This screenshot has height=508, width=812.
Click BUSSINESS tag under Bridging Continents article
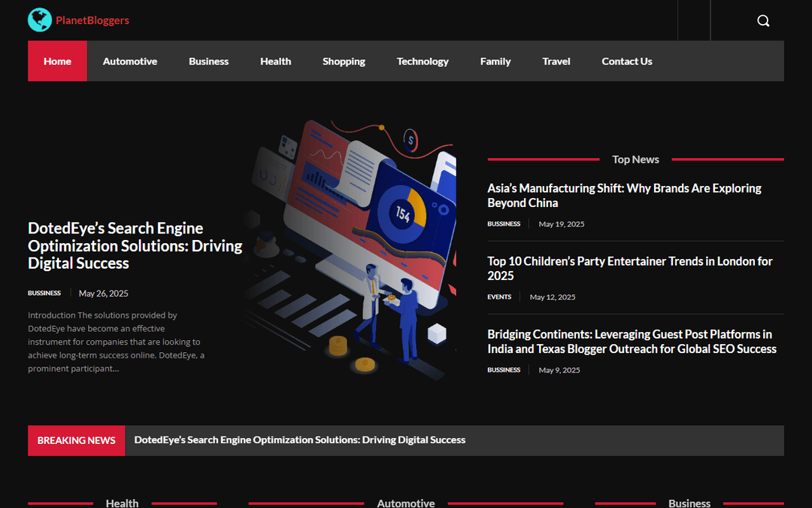click(504, 370)
